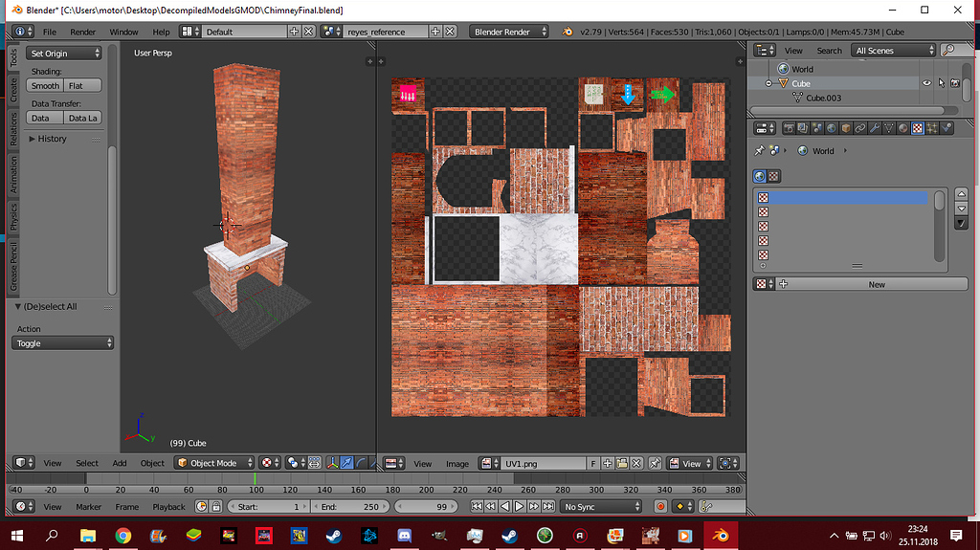Jump to the timeline end frame
Image resolution: width=980 pixels, height=550 pixels.
coord(548,506)
